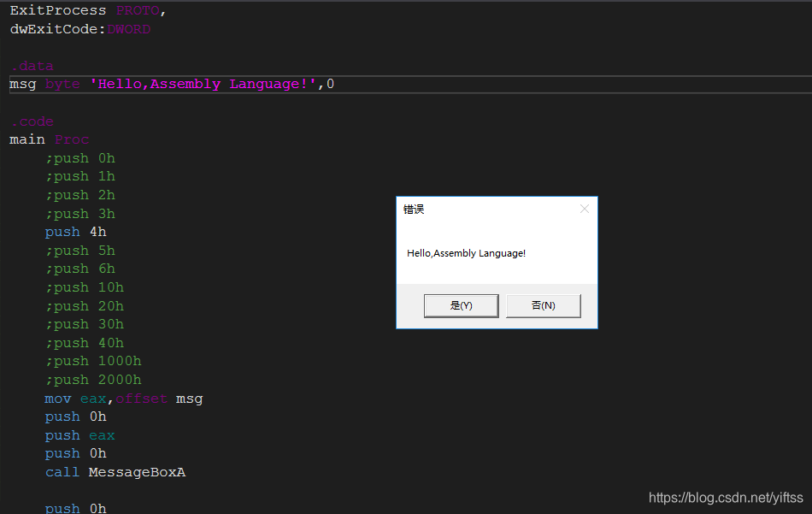Screen dimensions: 812x514
Task: Close the 错误 message box
Action: 584,209
